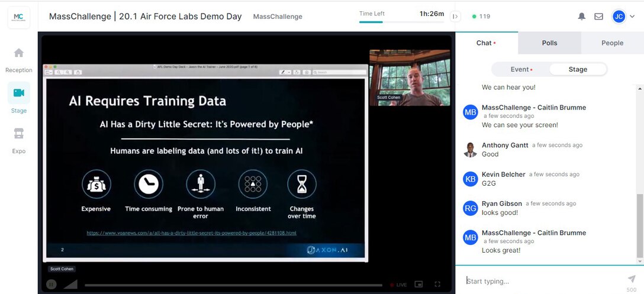Click the Expensive money bag icon
The image size is (644, 294).
[x=96, y=184]
